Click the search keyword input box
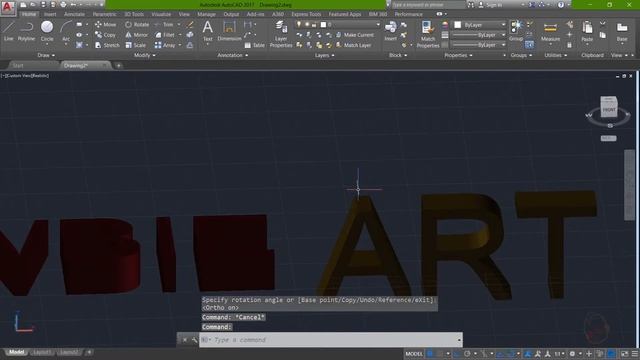640x360 pixels. tap(428, 5)
